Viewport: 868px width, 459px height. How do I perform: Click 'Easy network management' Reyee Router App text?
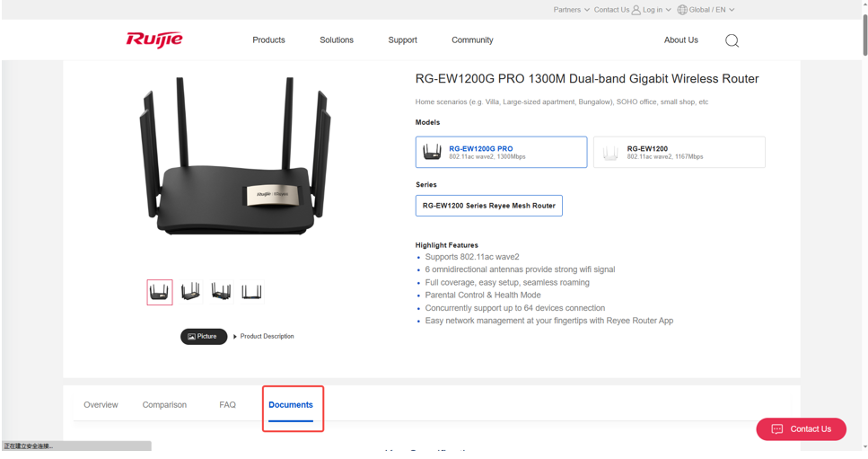click(549, 321)
